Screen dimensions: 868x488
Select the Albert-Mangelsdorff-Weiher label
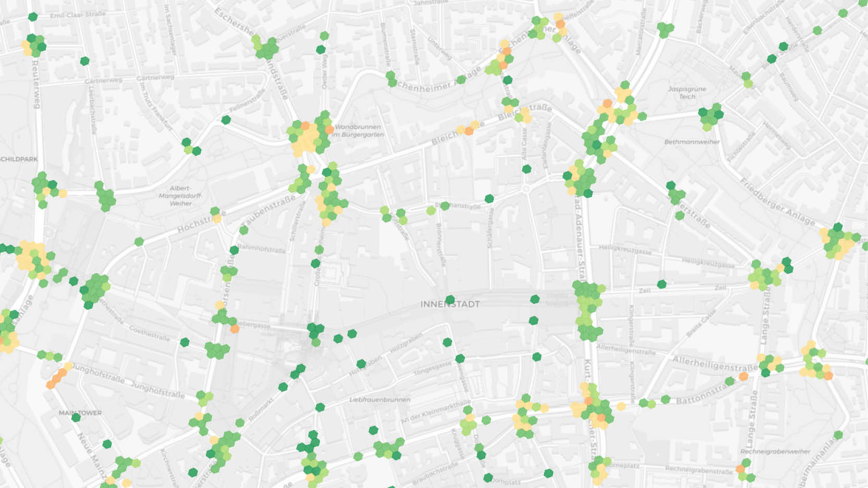180,196
